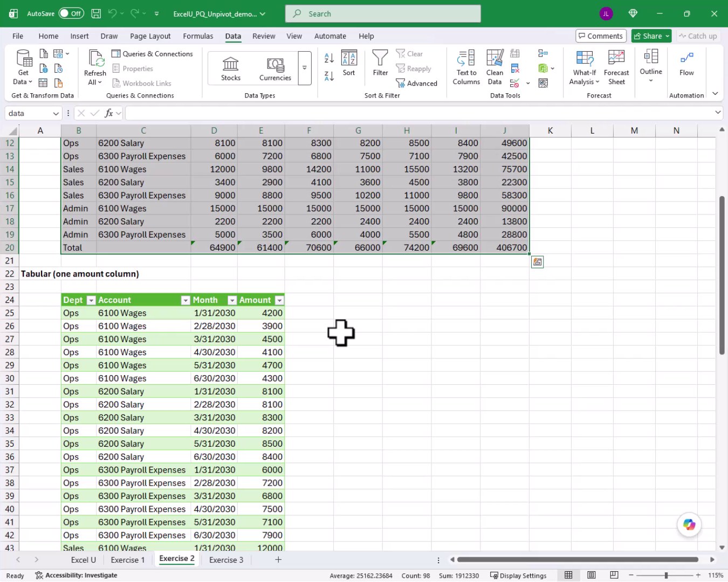Create a Forecast Sheet
Image resolution: width=728 pixels, height=582 pixels.
click(616, 67)
